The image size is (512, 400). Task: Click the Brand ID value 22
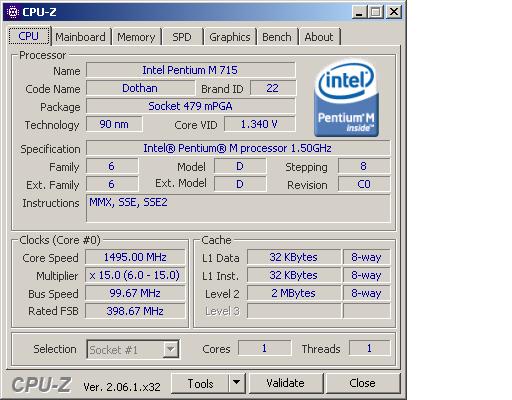pos(273,88)
